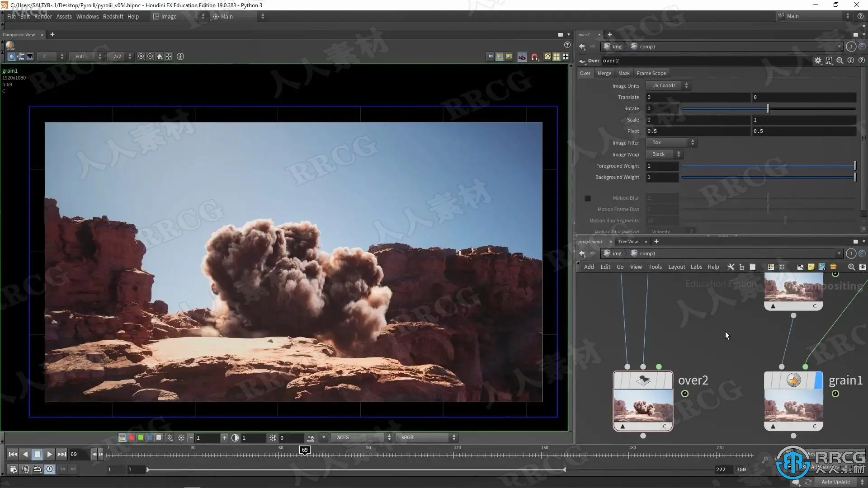This screenshot has height=488, width=868.
Task: Click the wrench tool icon in network toolbar
Action: pyautogui.click(x=731, y=267)
